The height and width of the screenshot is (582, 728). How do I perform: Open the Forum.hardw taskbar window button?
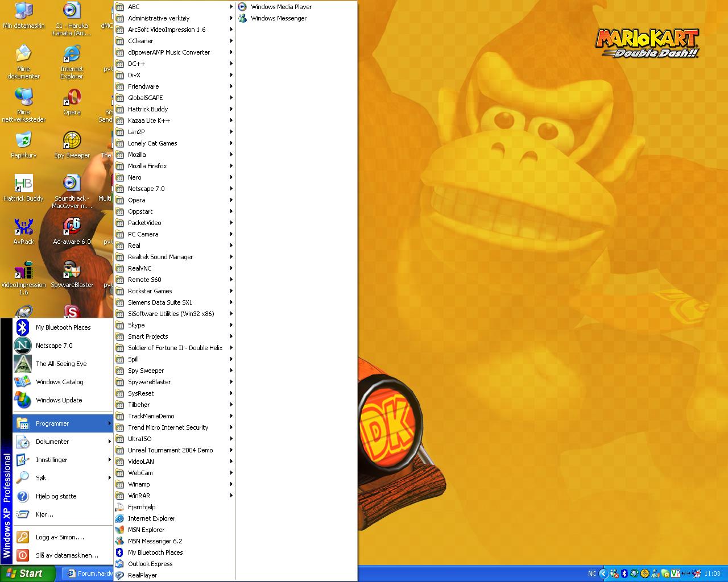[x=88, y=573]
